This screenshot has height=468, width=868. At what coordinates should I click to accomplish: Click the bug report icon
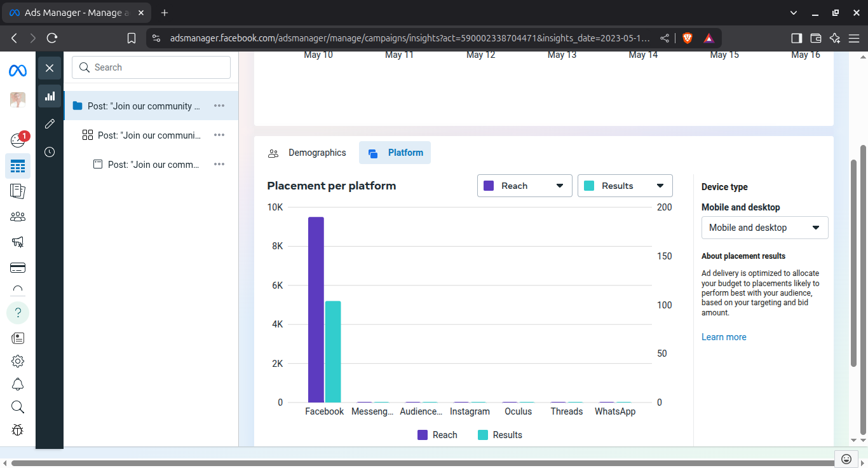18,430
